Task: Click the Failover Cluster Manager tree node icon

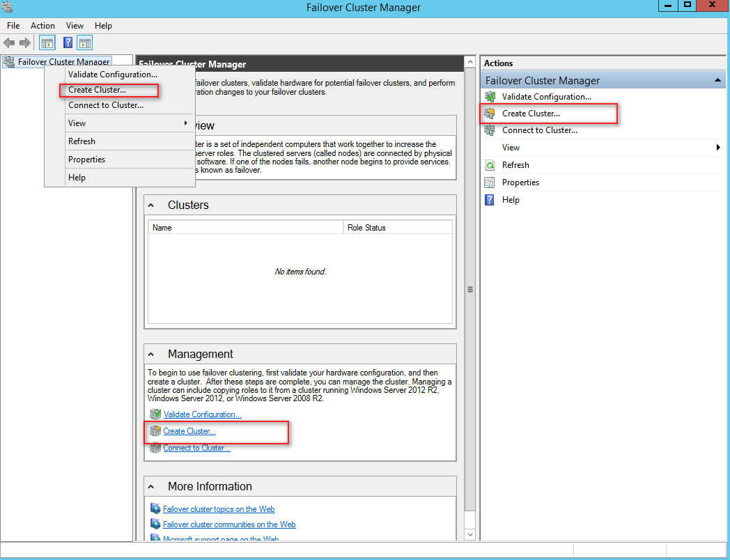Action: pyautogui.click(x=8, y=61)
